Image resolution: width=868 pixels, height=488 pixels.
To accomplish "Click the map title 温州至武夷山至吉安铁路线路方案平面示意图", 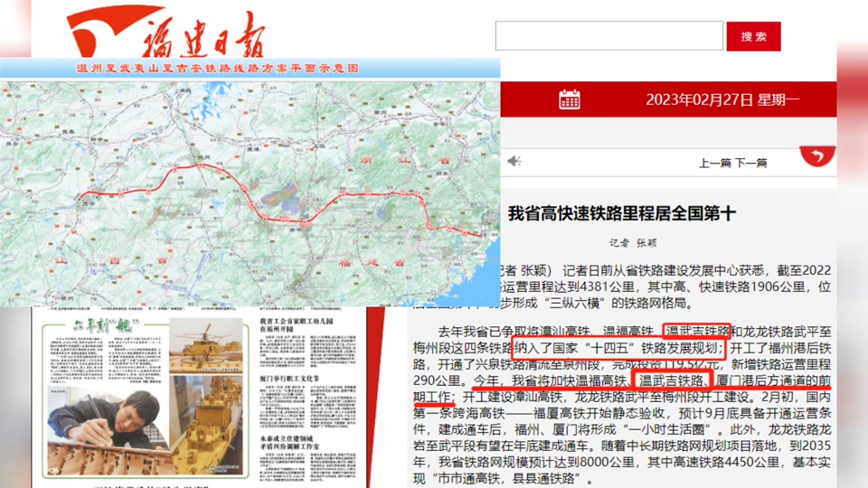I will (x=218, y=68).
